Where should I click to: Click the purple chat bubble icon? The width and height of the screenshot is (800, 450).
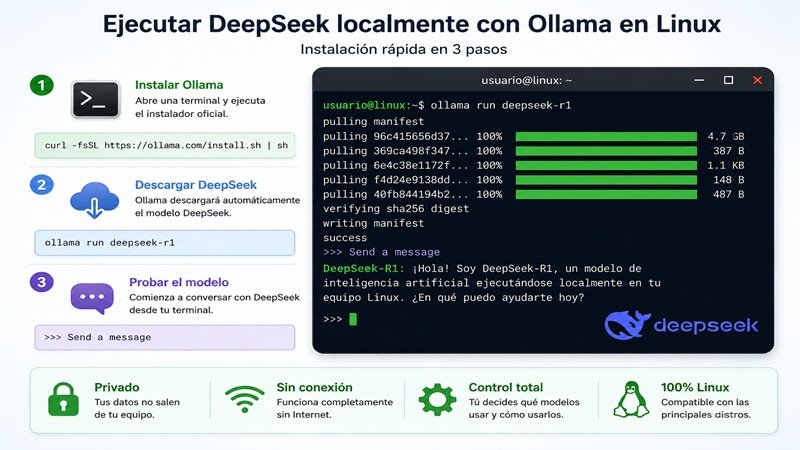click(x=92, y=298)
